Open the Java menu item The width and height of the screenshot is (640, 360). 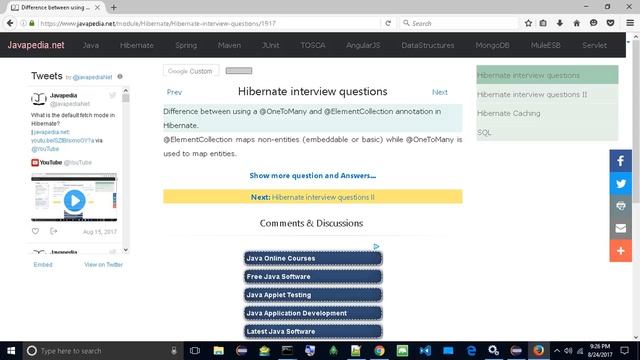click(91, 45)
